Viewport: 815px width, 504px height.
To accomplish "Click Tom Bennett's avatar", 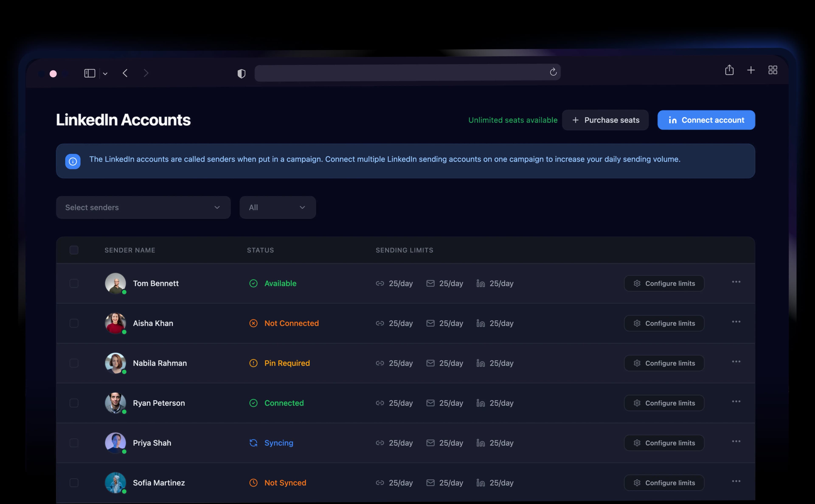I will pyautogui.click(x=115, y=283).
